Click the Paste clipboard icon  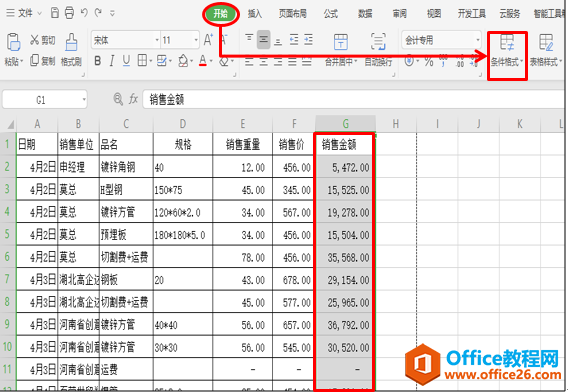tap(13, 41)
